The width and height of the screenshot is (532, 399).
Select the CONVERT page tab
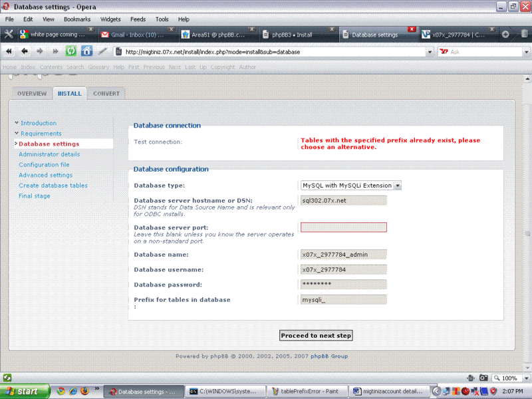(106, 93)
